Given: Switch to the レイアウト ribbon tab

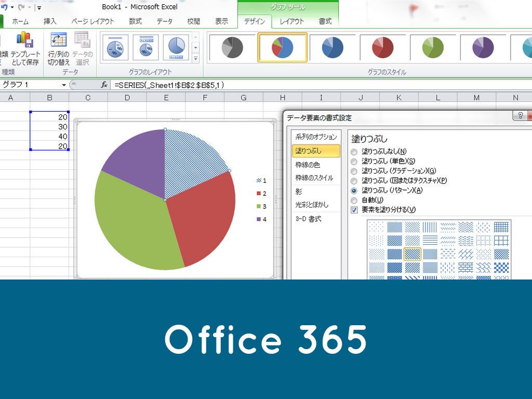Looking at the screenshot, I should pos(292,21).
